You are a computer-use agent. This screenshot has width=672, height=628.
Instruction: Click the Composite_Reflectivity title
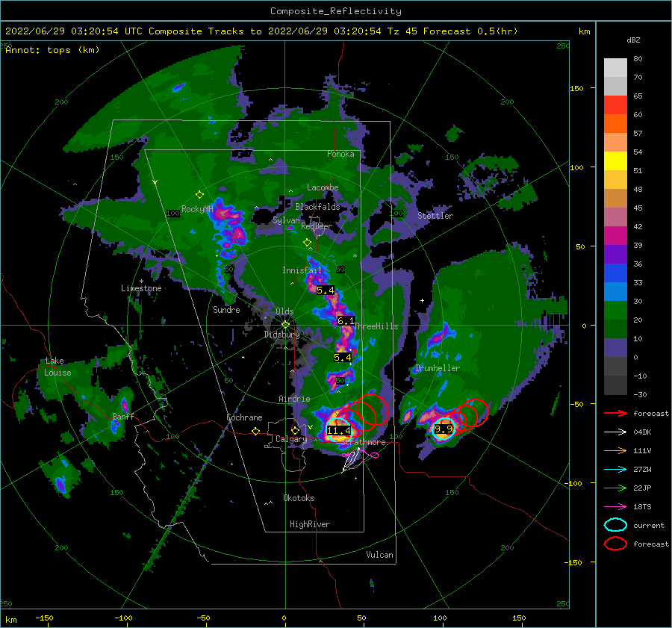point(336,11)
